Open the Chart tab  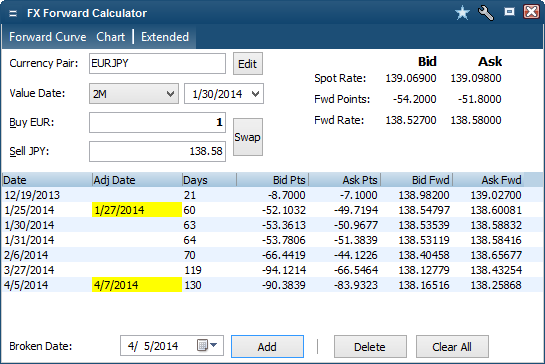coord(111,37)
